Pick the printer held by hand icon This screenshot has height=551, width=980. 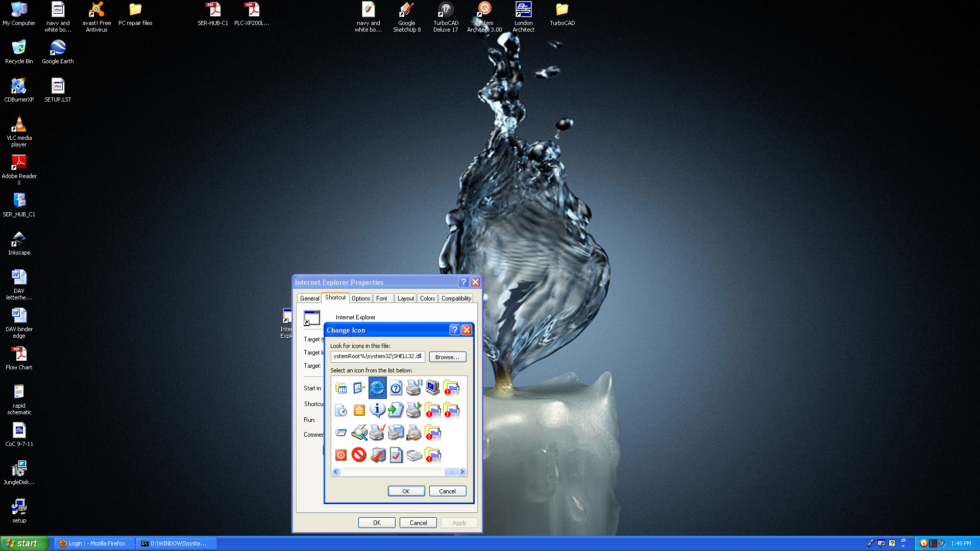click(x=414, y=433)
